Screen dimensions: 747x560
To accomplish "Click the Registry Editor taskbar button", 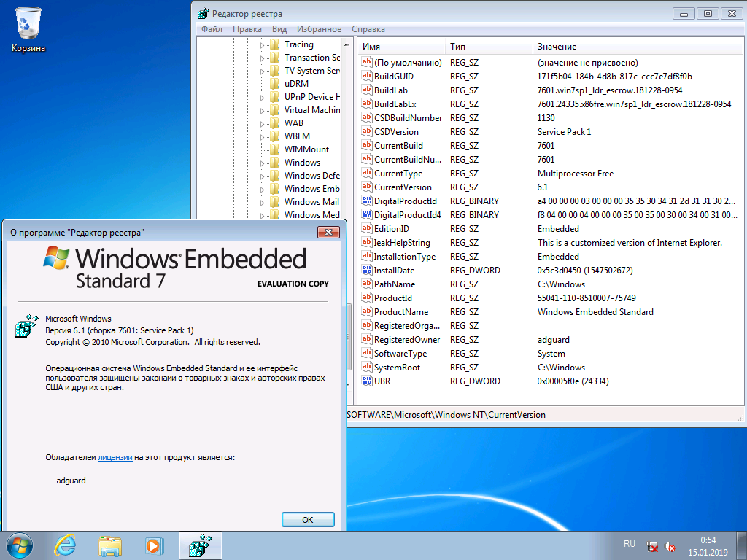I will pyautogui.click(x=201, y=545).
